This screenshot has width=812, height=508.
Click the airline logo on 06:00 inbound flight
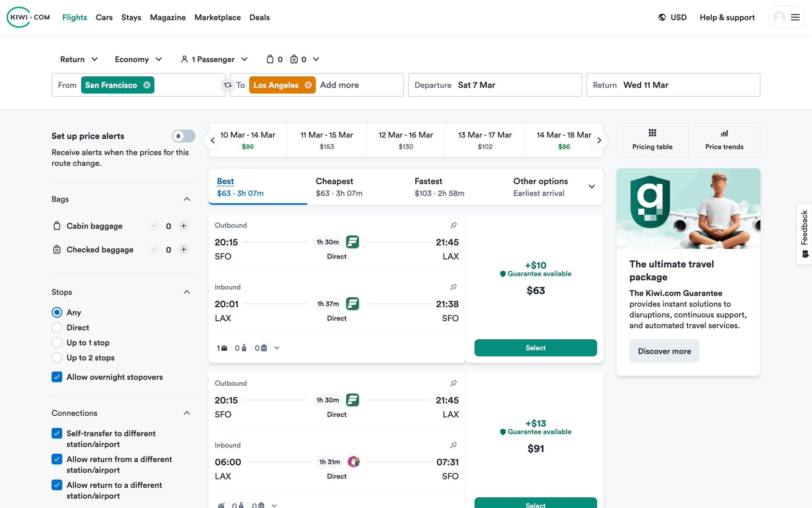354,462
